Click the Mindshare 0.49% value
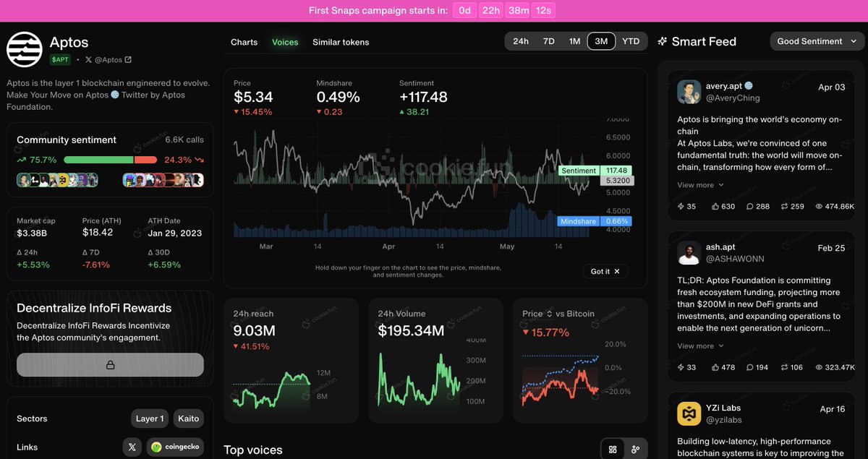Screen dimensions: 868x459 pos(338,97)
